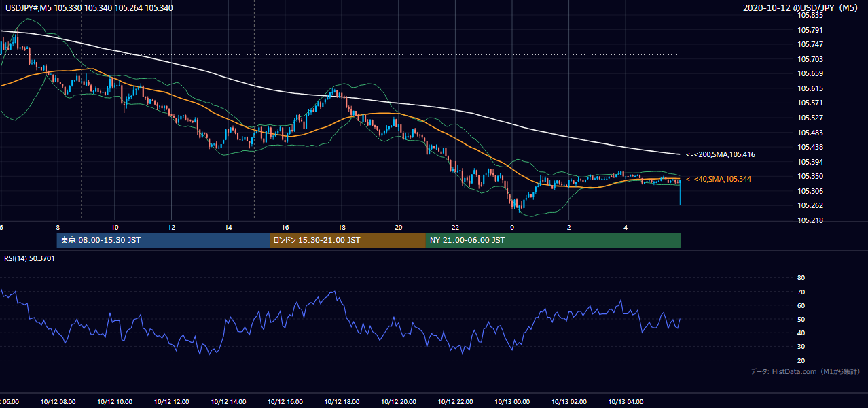Viewport: 868px width, 408px height.
Task: Click the hour 0 label under price chart
Action: 512,227
